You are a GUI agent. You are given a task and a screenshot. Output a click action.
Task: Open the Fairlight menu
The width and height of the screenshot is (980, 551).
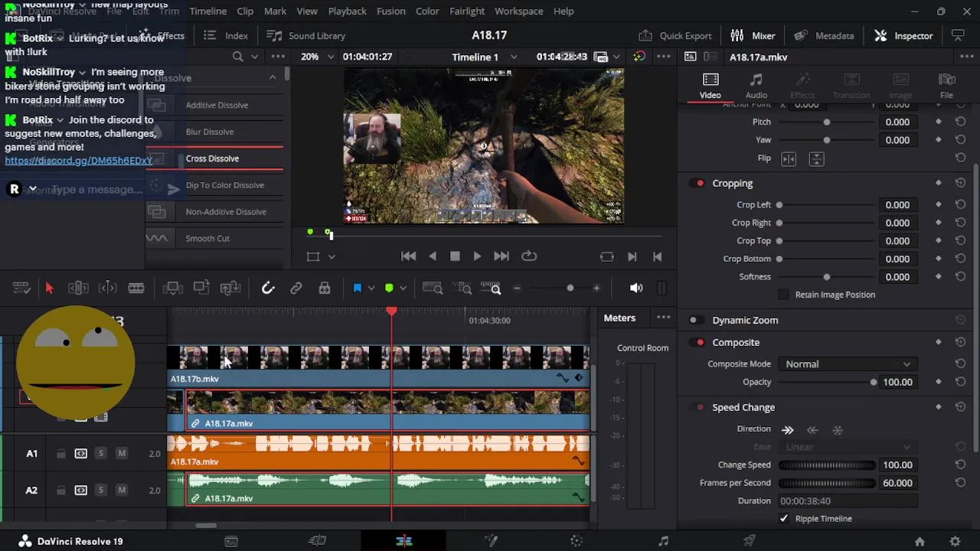pos(467,11)
